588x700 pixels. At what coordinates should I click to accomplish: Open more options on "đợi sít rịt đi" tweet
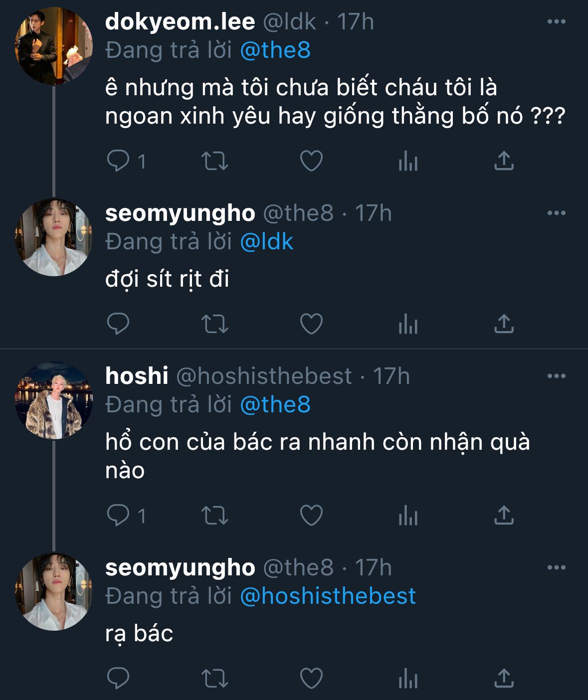pos(556,213)
